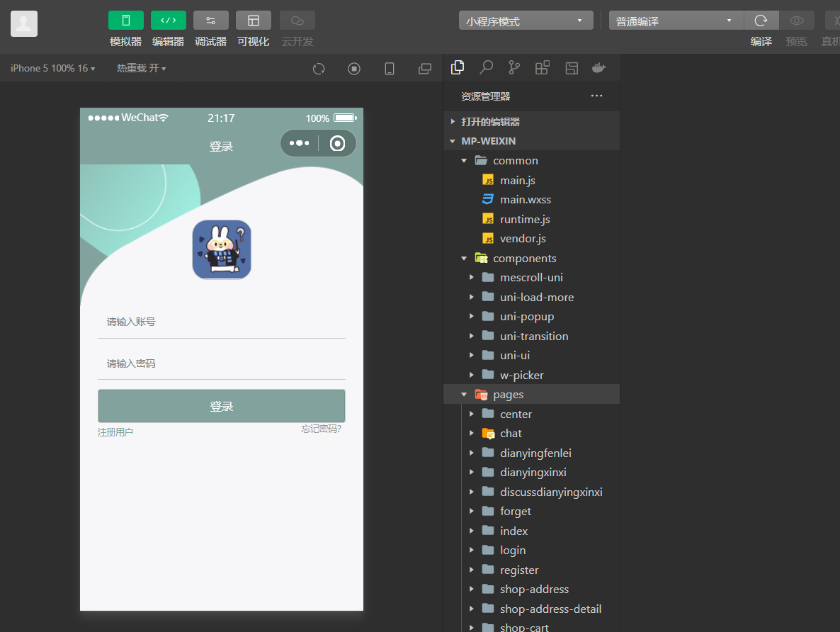This screenshot has width=840, height=632.
Task: Expand the shop-address folder
Action: (x=531, y=589)
